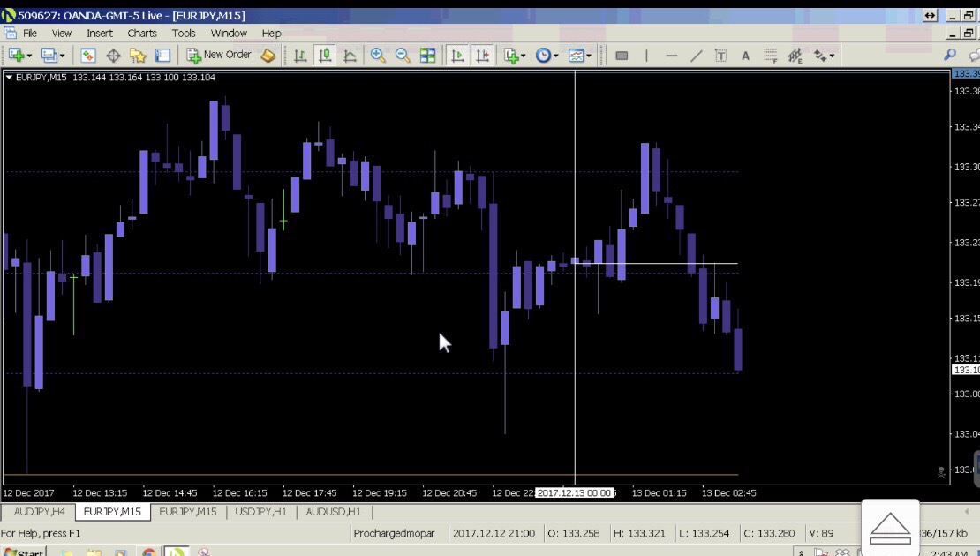Open the search magnifier icon
Image resolution: width=980 pixels, height=556 pixels.
(950, 56)
